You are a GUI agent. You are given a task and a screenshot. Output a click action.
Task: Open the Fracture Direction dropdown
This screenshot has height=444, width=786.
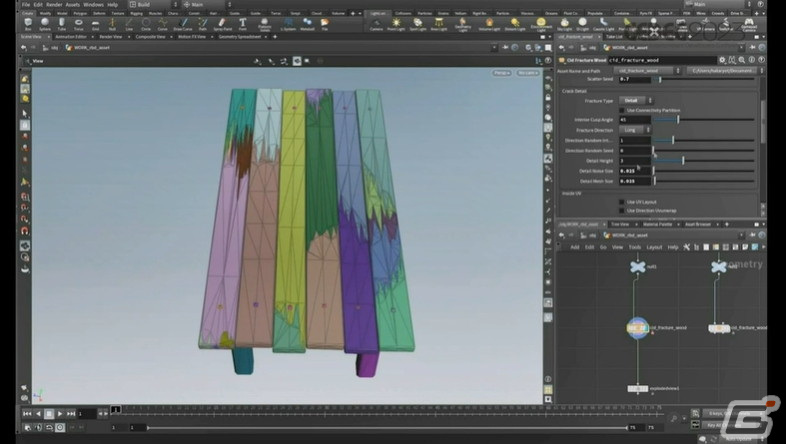pyautogui.click(x=635, y=130)
